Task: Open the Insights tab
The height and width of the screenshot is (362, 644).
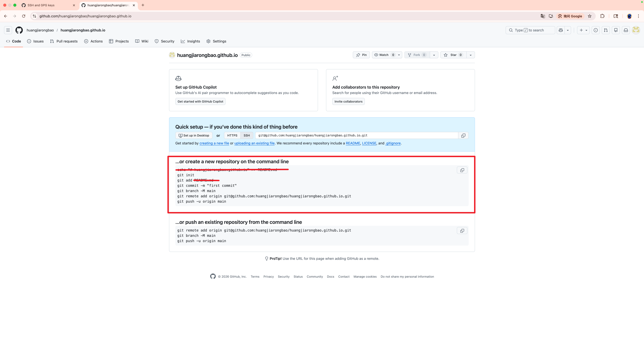Action: coord(191,41)
